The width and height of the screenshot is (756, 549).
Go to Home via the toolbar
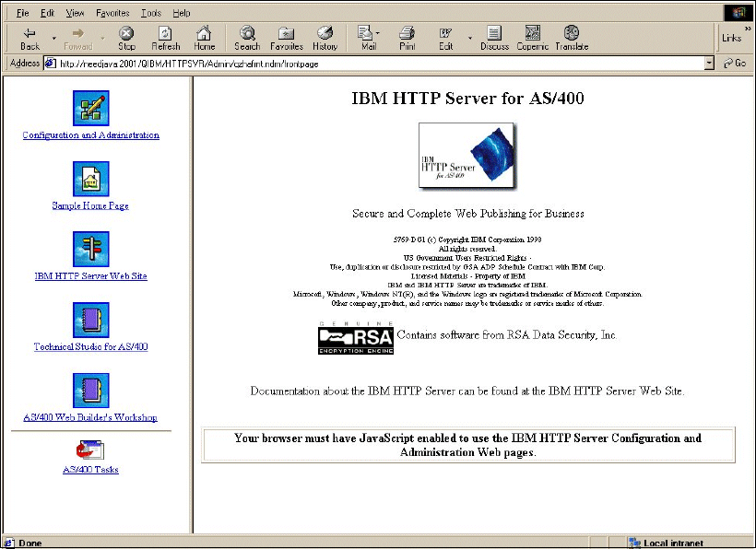pos(204,38)
